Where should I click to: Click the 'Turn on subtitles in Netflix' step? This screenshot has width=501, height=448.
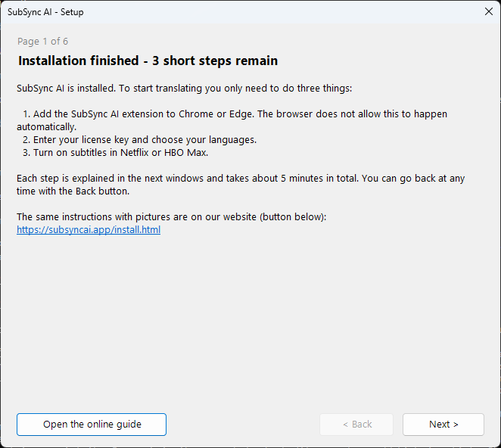click(x=115, y=152)
